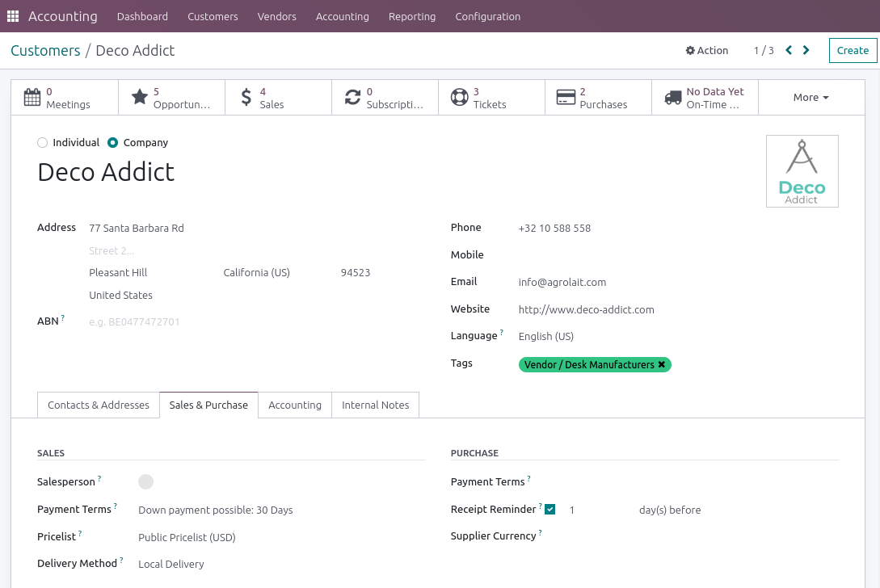Show ABN field help tooltip
This screenshot has height=588, width=880.
[x=63, y=317]
